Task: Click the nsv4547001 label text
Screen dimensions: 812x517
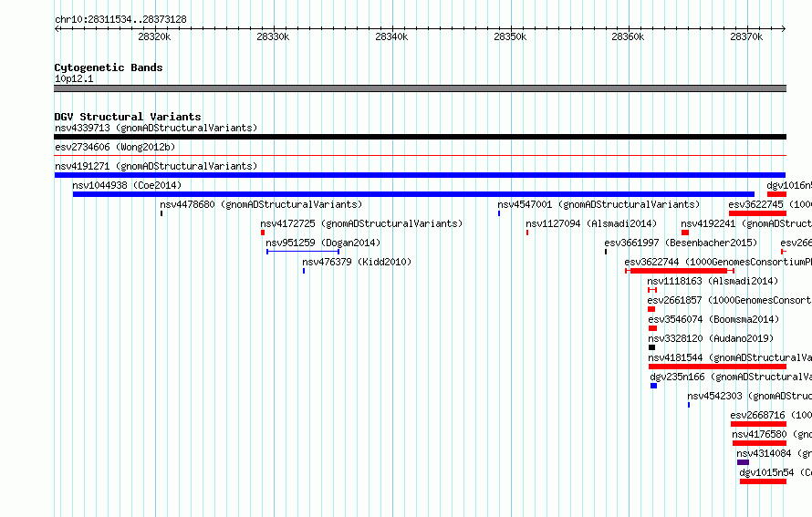Action: point(599,204)
